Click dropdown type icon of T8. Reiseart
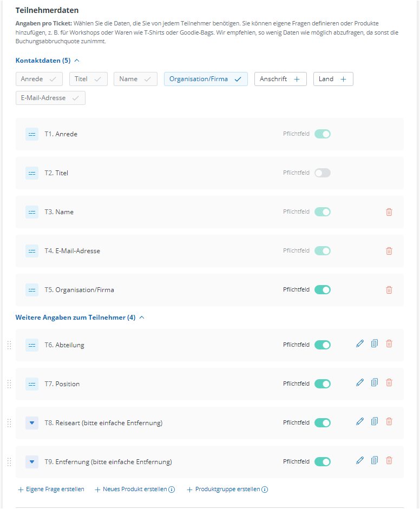Image resolution: width=420 pixels, height=509 pixels. coord(32,422)
